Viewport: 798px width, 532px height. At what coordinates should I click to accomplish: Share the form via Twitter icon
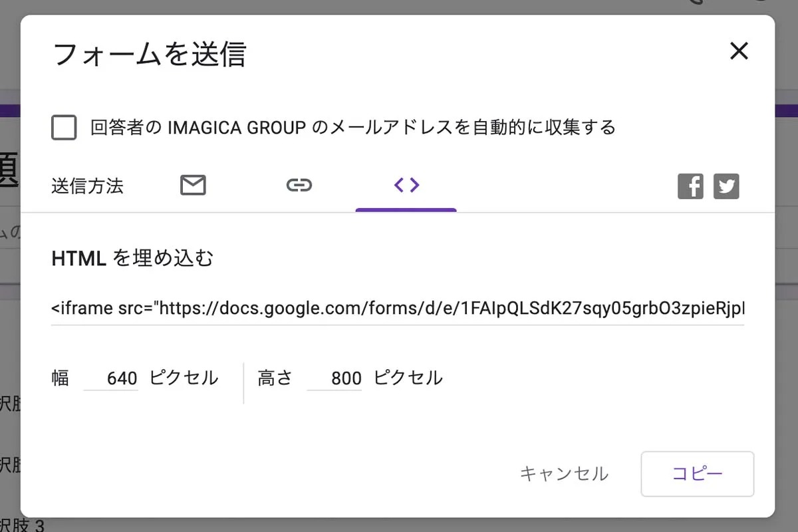coord(726,187)
